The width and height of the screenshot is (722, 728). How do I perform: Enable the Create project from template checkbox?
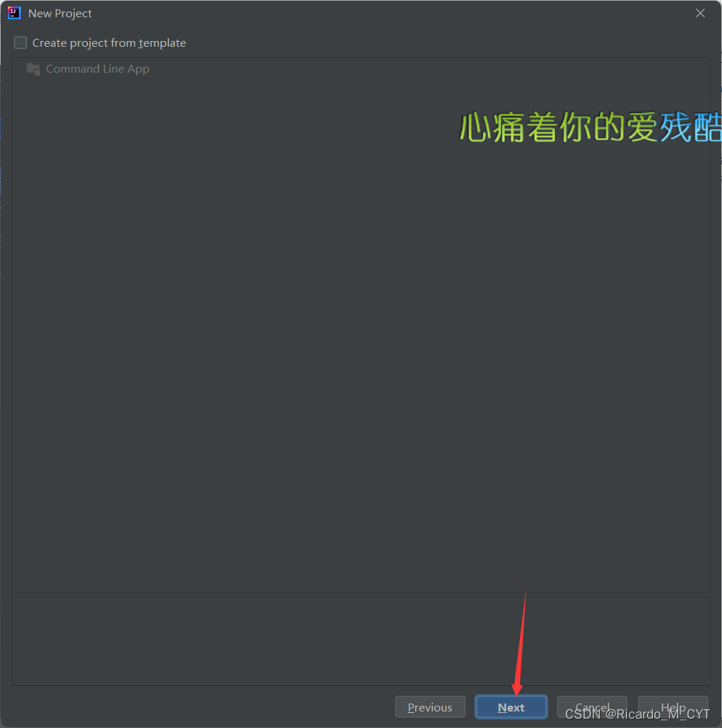[x=20, y=42]
